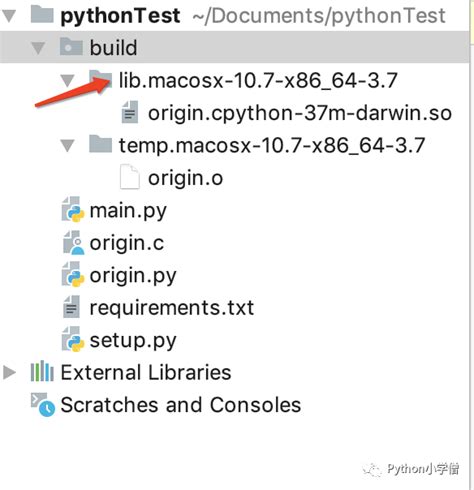Screen dimensions: 474x490
Task: Expand the External Libraries node
Action: pos(9,372)
